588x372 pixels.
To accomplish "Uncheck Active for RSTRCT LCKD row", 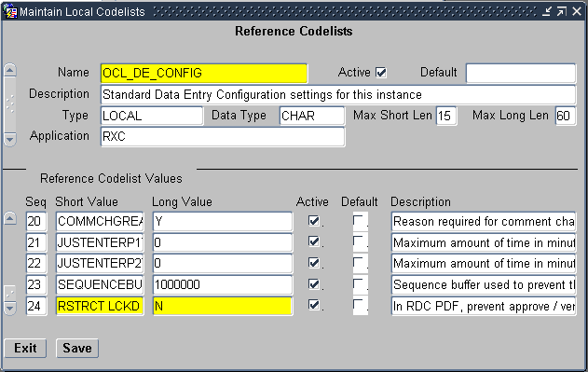I will tap(313, 305).
